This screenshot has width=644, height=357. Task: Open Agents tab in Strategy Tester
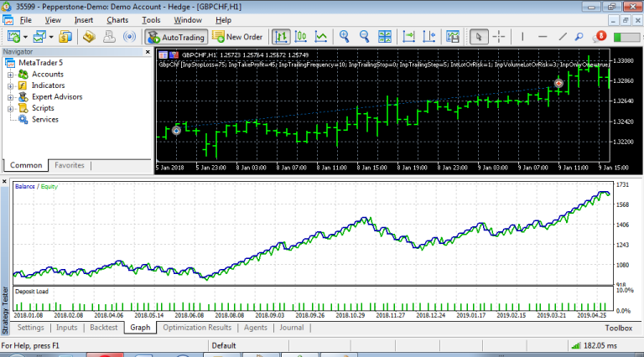point(256,328)
